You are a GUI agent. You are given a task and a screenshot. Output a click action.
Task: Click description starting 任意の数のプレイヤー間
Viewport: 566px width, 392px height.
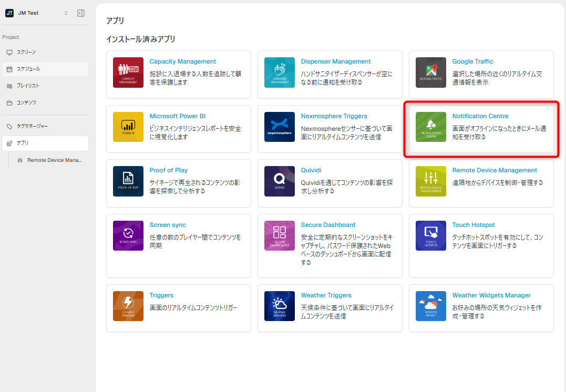(195, 241)
